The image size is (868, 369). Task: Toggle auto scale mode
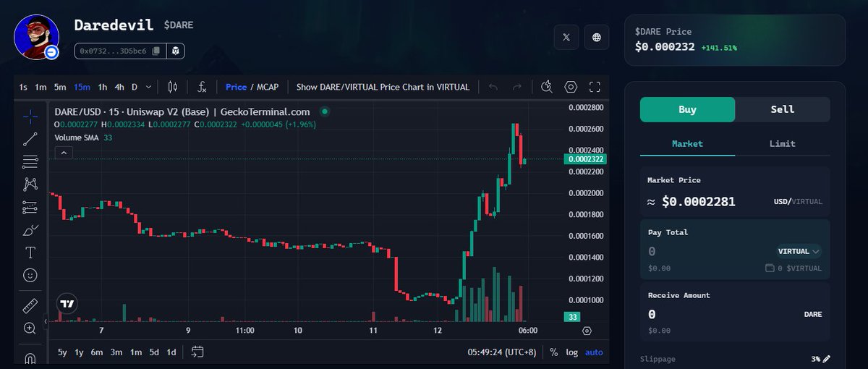(594, 352)
